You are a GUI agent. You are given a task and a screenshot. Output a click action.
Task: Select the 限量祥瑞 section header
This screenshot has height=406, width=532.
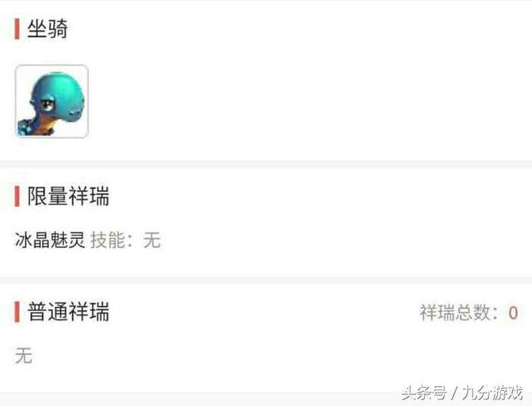tap(68, 196)
